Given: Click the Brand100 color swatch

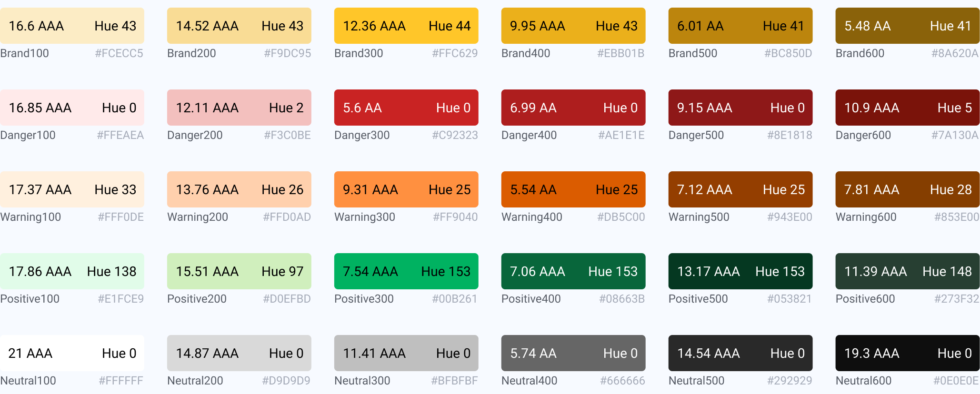Looking at the screenshot, I should tap(72, 26).
